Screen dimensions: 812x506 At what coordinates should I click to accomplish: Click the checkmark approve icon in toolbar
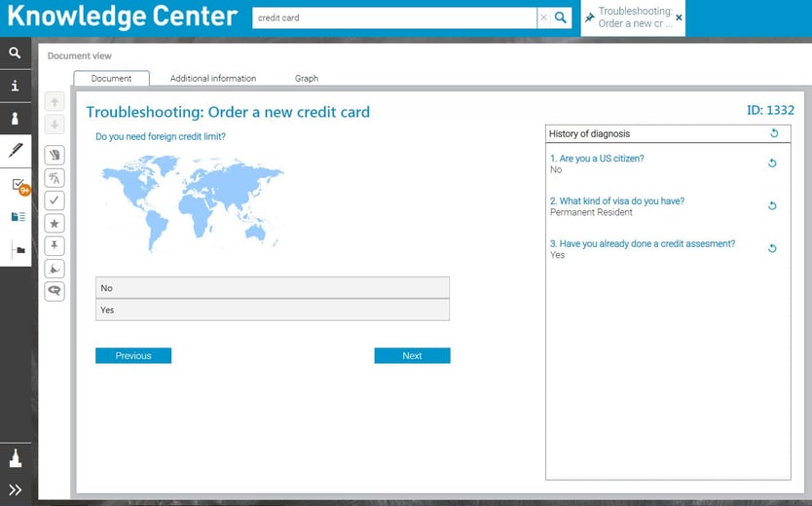click(x=55, y=200)
